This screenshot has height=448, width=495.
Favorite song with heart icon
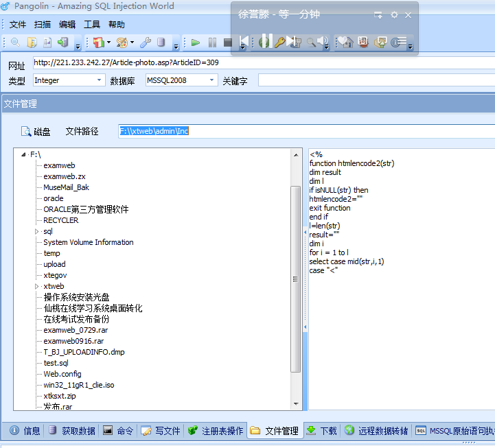pyautogui.click(x=346, y=42)
